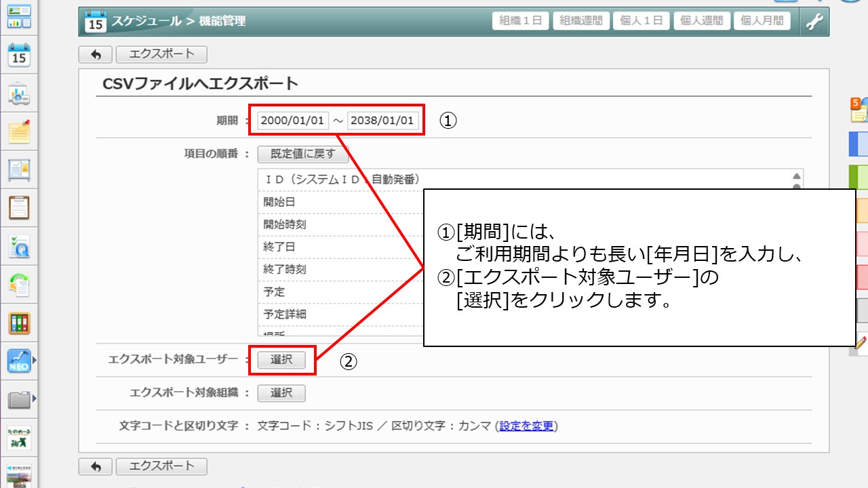Switch to 組織1日 view tab

tap(520, 21)
